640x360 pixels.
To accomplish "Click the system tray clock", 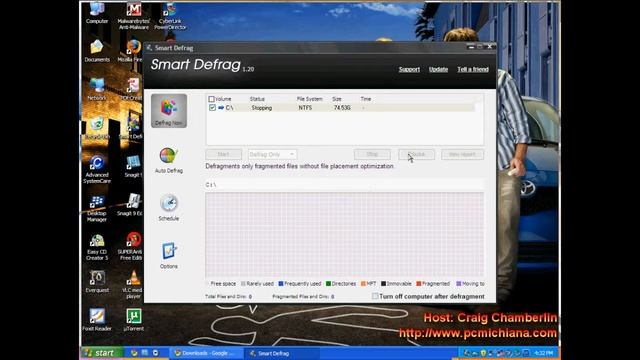I will (x=543, y=353).
